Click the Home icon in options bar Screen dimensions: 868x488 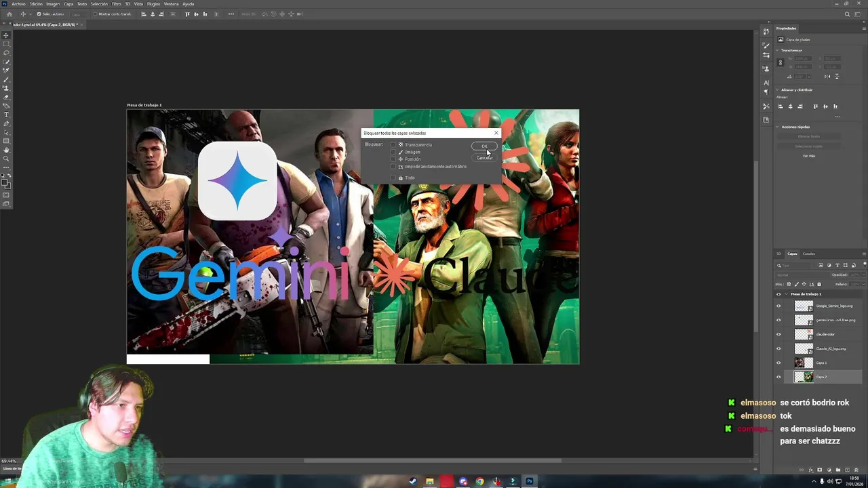(x=9, y=14)
